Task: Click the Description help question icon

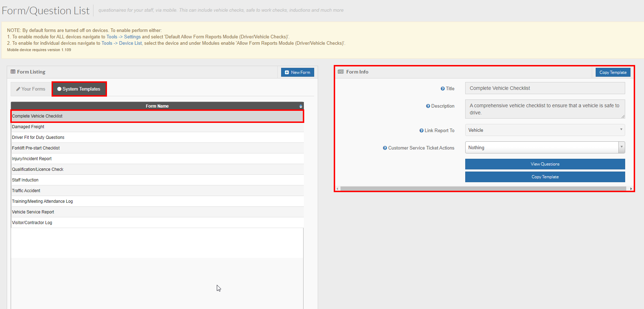Action: click(428, 106)
